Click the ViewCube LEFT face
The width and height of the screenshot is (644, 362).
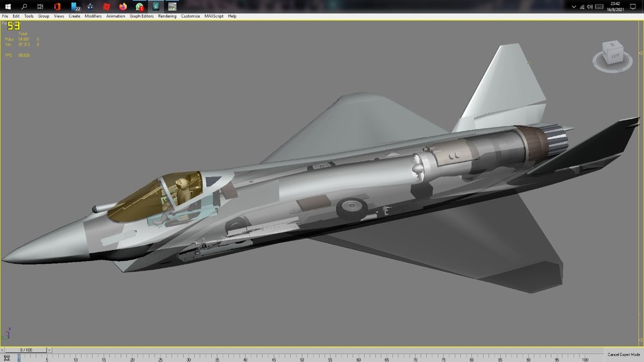click(x=615, y=55)
